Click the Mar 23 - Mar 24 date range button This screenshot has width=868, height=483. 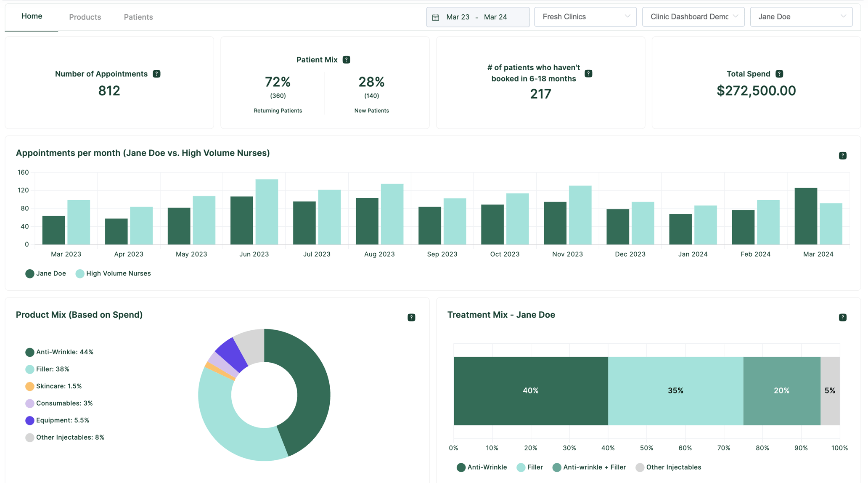(477, 17)
